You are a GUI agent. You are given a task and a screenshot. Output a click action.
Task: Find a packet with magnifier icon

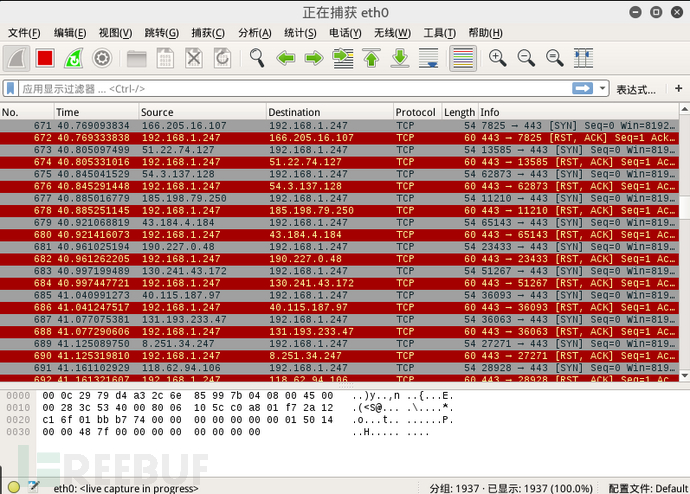(257, 58)
